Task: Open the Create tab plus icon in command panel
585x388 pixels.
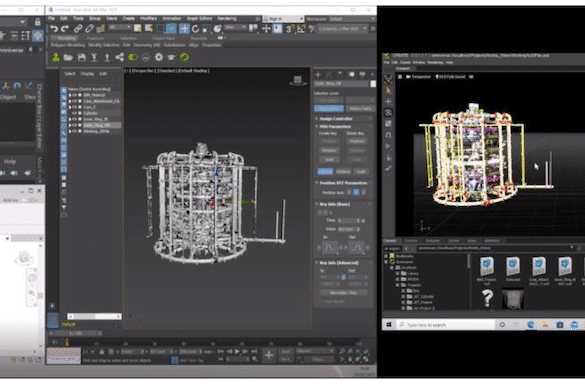Action: point(318,75)
